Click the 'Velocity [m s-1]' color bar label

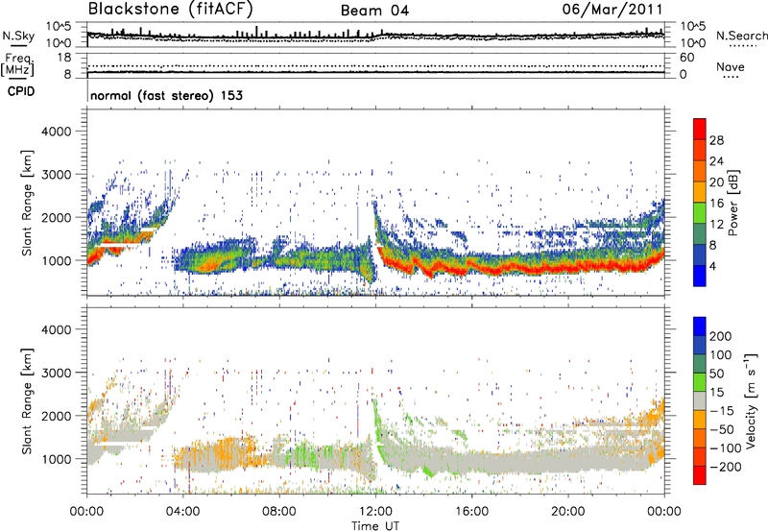pos(751,400)
